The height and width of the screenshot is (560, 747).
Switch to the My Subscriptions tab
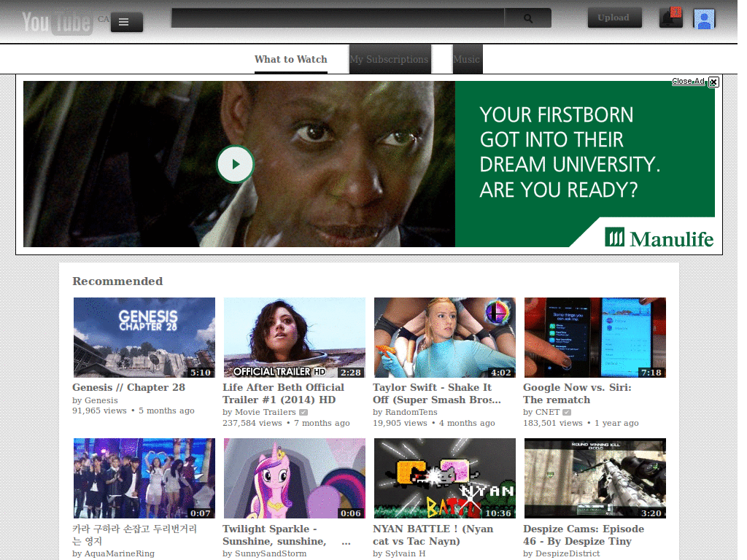click(x=390, y=59)
